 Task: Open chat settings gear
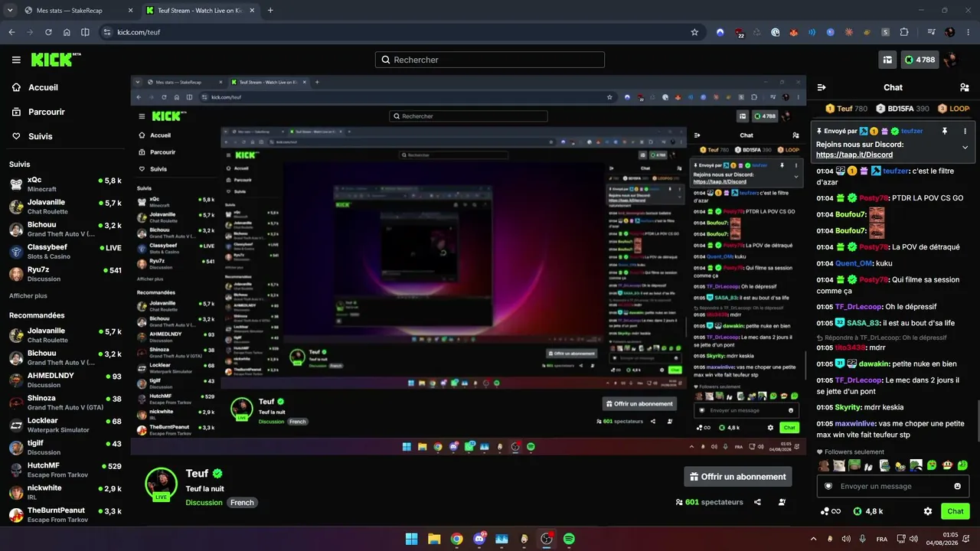[x=928, y=511]
